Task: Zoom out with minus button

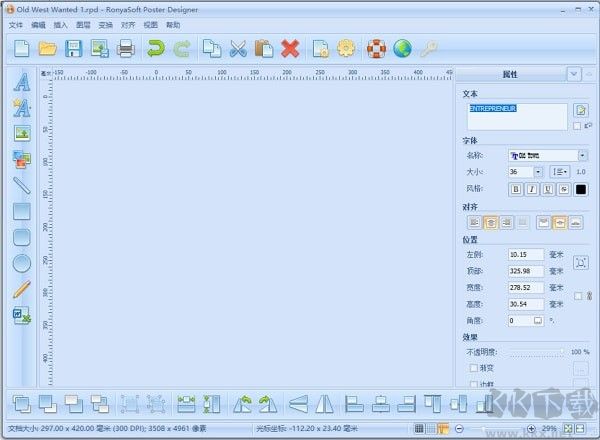Action: (x=460, y=429)
